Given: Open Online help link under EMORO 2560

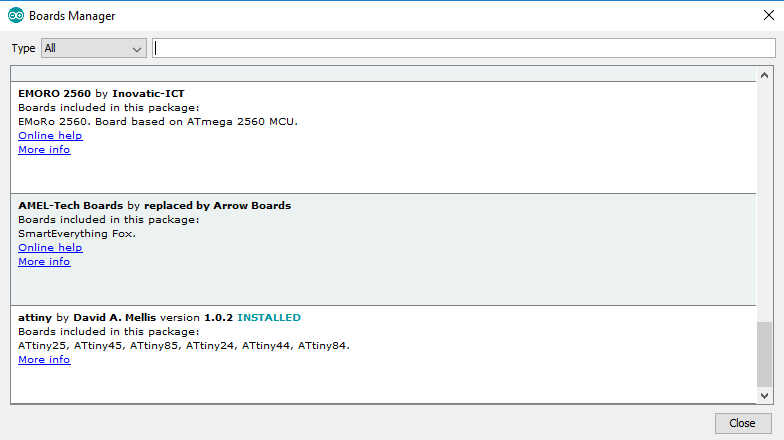Looking at the screenshot, I should pyautogui.click(x=50, y=136).
